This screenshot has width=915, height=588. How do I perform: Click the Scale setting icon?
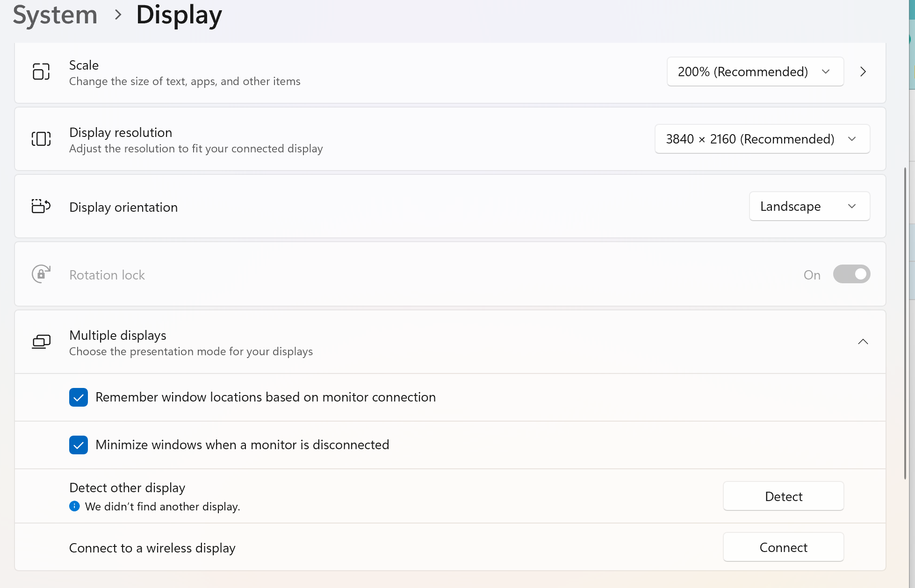pos(41,72)
